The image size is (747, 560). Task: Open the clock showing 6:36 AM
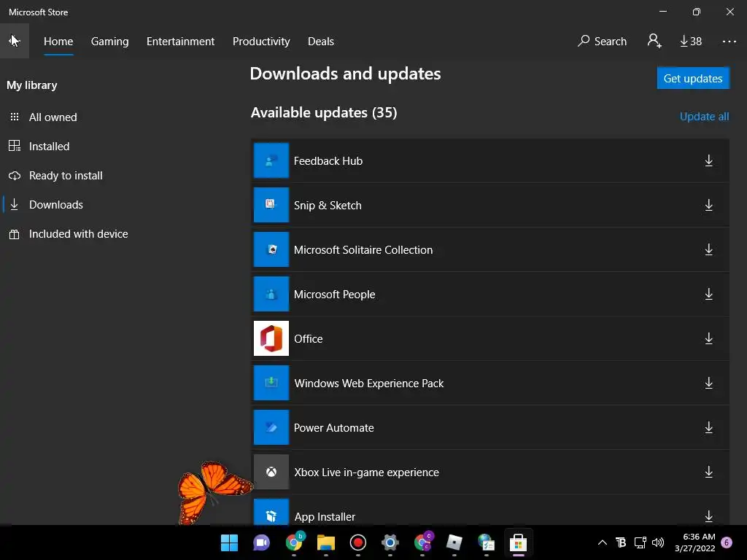pyautogui.click(x=694, y=542)
